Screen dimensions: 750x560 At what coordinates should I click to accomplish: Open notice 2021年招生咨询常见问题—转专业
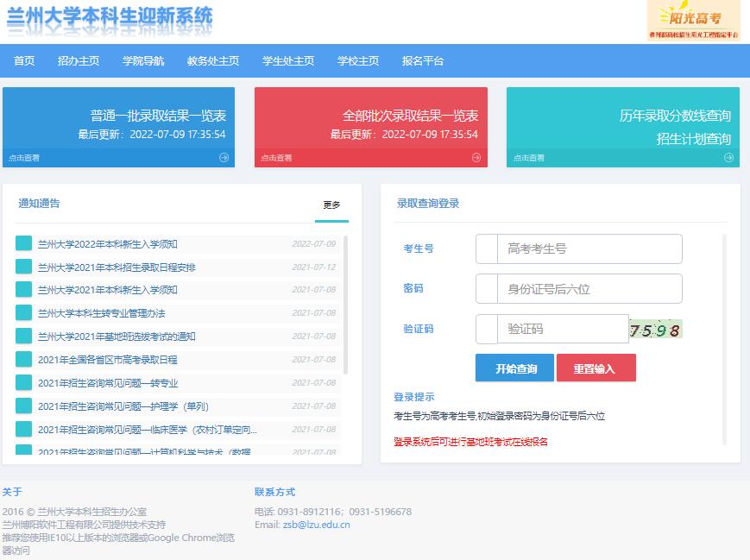pos(108,383)
